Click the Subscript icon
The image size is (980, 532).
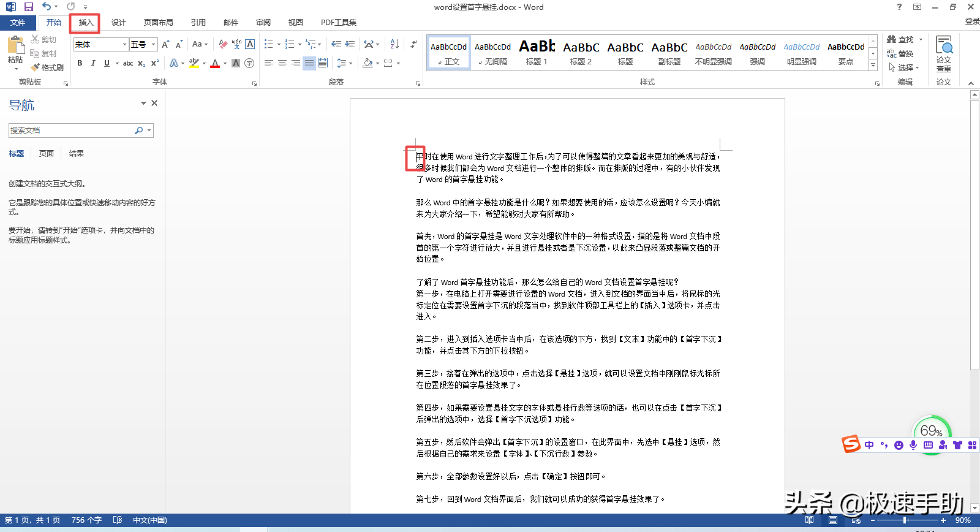(x=141, y=63)
